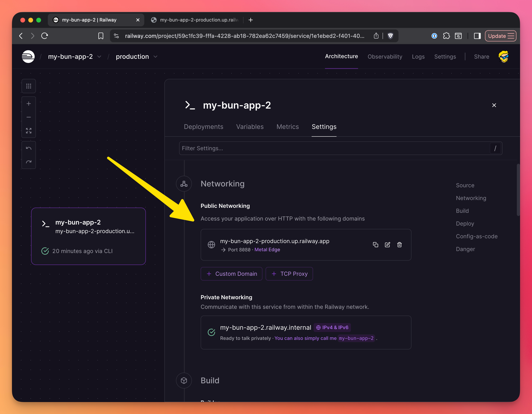Click the Metal Edge link
The image size is (532, 414).
(x=267, y=250)
